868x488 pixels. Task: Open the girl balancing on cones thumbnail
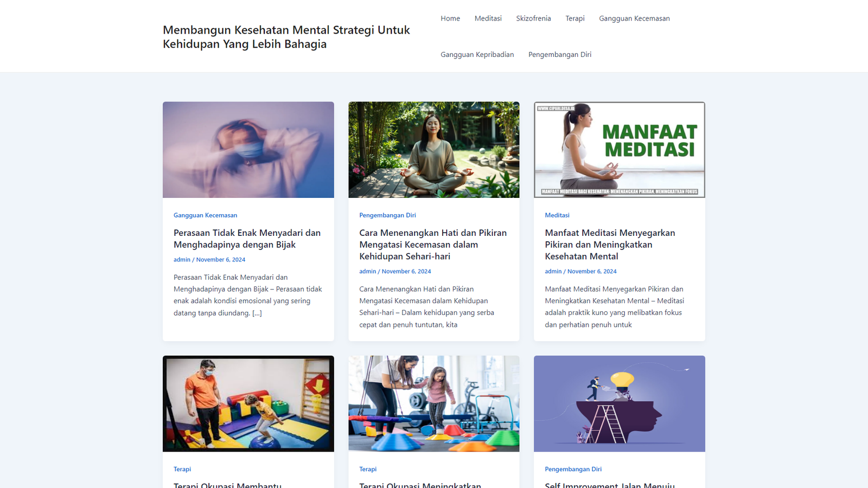click(x=434, y=403)
